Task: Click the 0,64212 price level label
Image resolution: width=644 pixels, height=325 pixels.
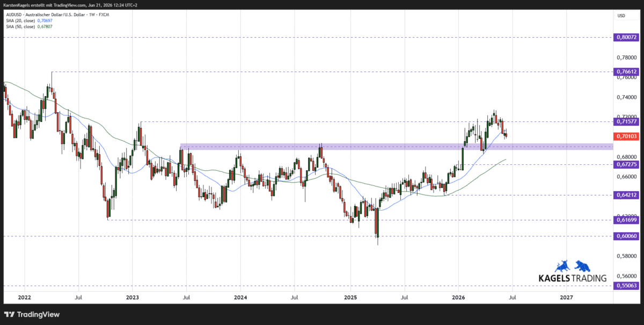Action: pos(626,195)
